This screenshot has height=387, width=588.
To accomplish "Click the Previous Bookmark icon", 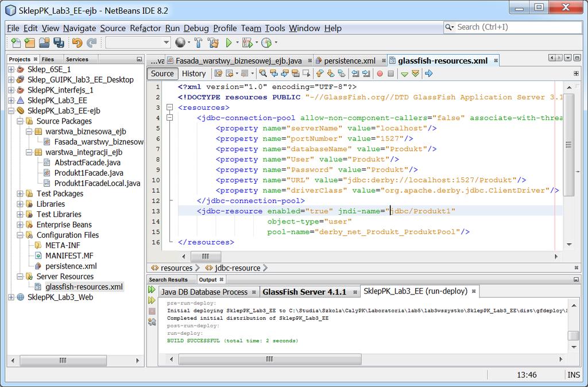I will click(x=319, y=73).
